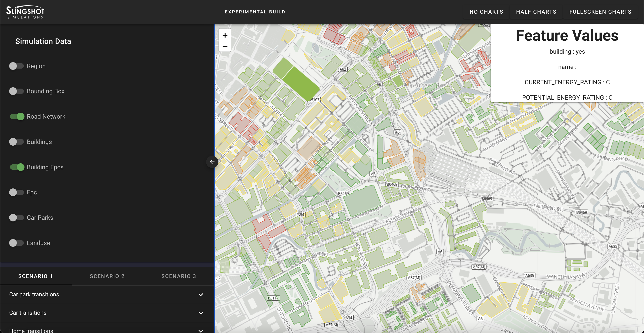This screenshot has width=644, height=333.
Task: Zoom out on the map
Action: click(x=225, y=46)
